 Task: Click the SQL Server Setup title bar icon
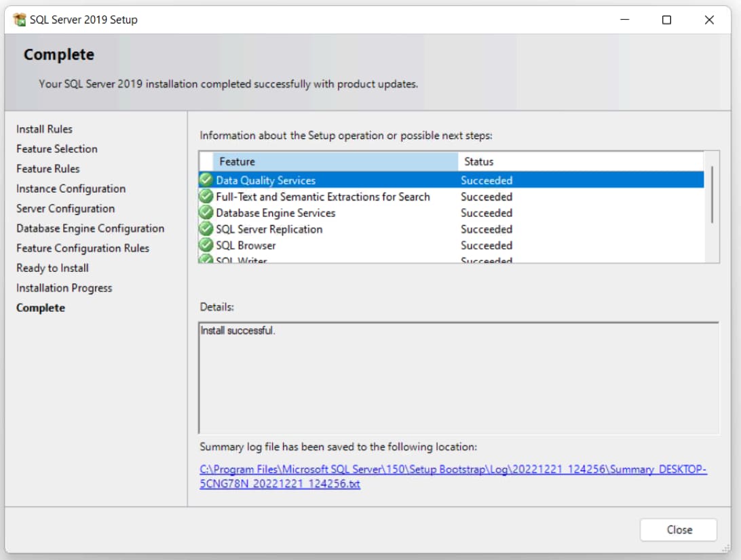(20, 20)
